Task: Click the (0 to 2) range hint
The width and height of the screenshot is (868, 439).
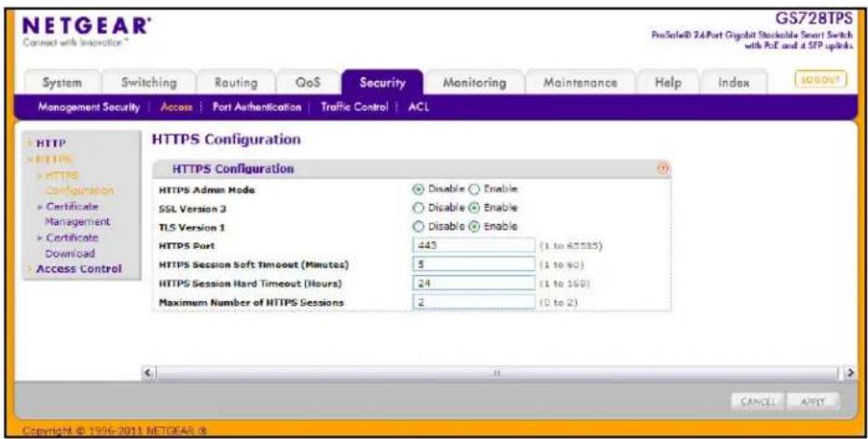Action: point(558,303)
